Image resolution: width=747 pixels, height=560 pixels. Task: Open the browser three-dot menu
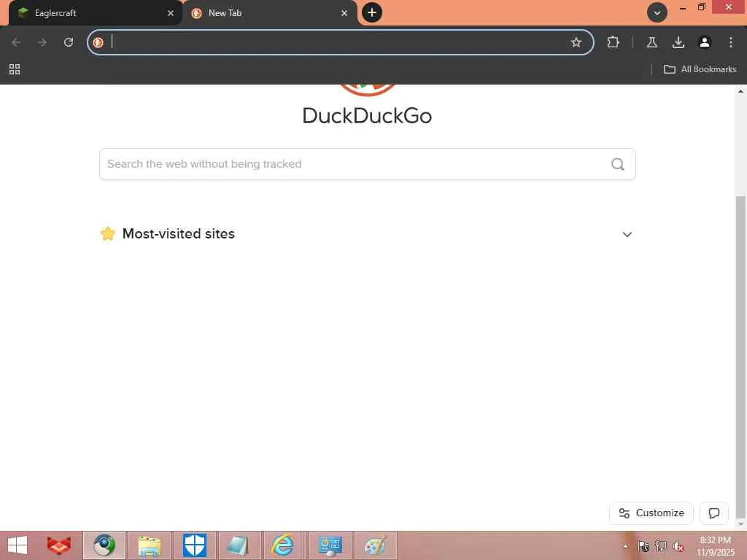731,42
